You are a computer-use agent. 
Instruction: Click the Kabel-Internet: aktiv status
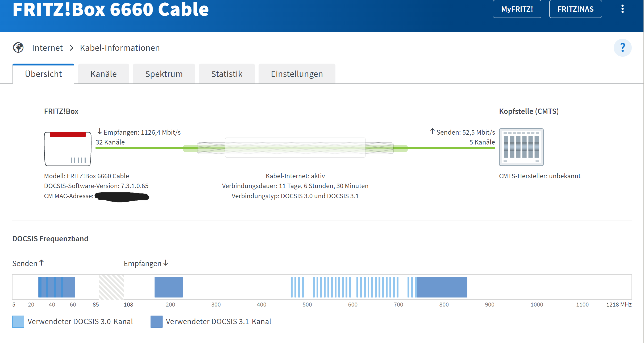[295, 176]
